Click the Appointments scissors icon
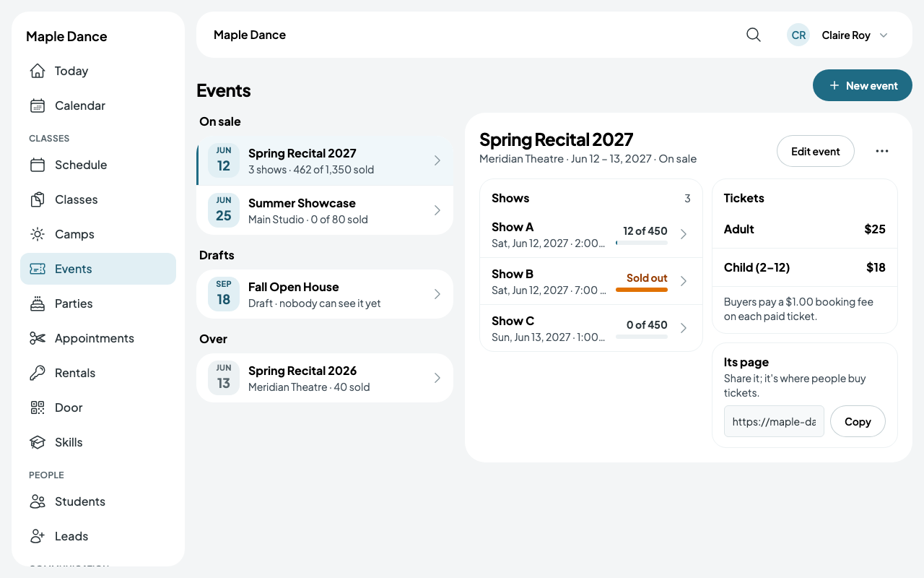924x578 pixels. tap(38, 338)
